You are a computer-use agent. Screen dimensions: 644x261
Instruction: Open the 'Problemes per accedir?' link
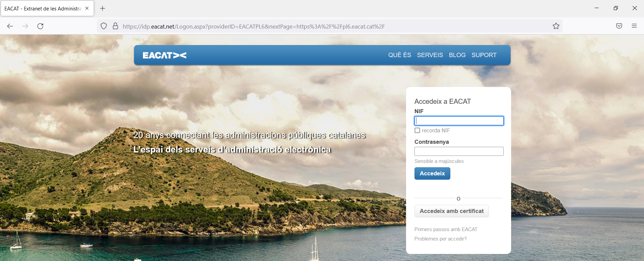[441, 239]
